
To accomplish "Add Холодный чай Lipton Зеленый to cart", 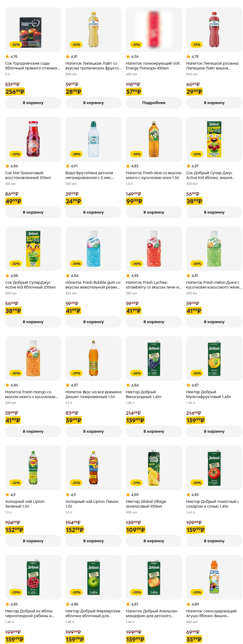I will tap(33, 540).
